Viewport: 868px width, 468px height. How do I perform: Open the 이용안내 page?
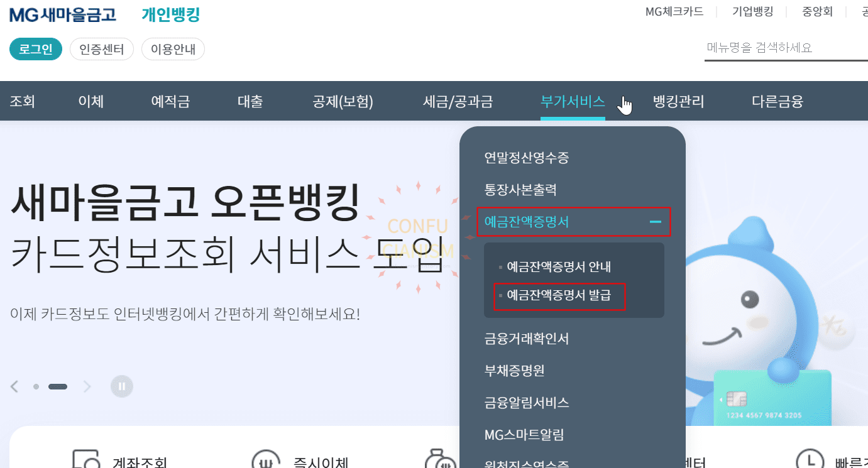tap(173, 49)
